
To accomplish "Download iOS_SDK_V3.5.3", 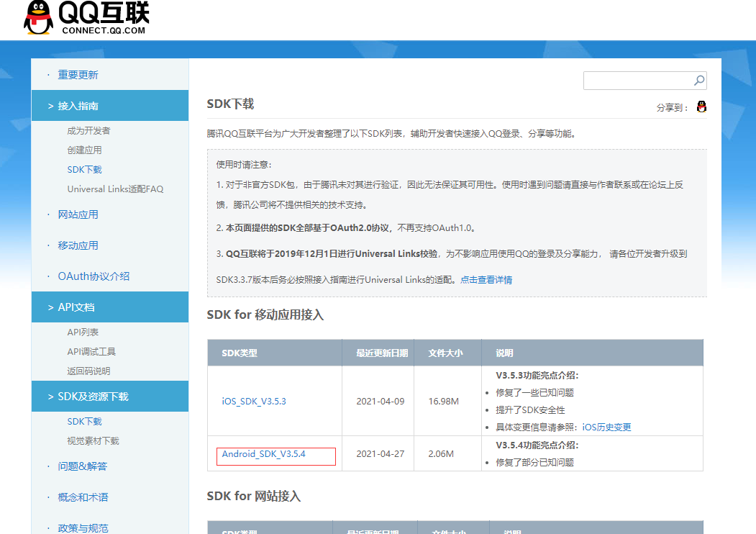I will point(254,402).
